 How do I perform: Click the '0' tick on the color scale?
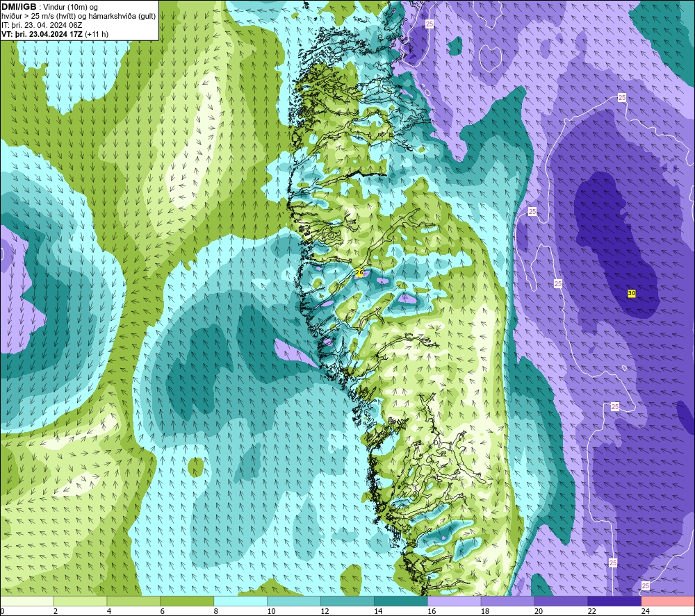(x=2, y=611)
